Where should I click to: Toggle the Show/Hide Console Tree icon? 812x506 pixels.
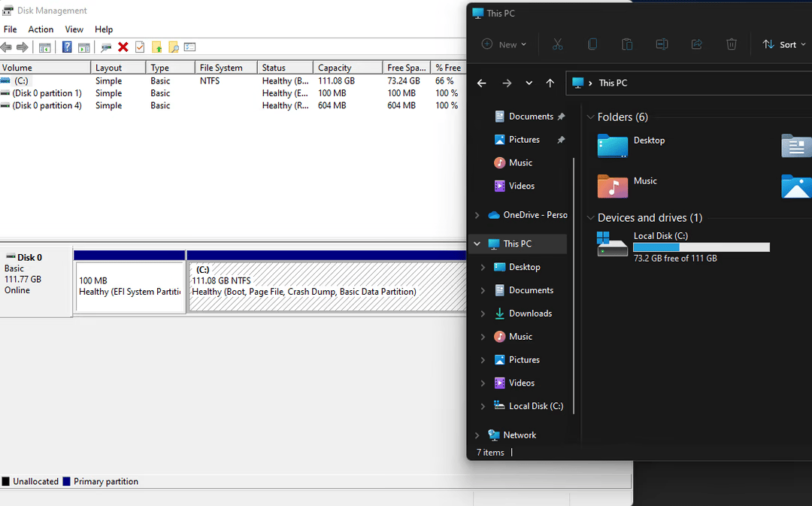(45, 47)
